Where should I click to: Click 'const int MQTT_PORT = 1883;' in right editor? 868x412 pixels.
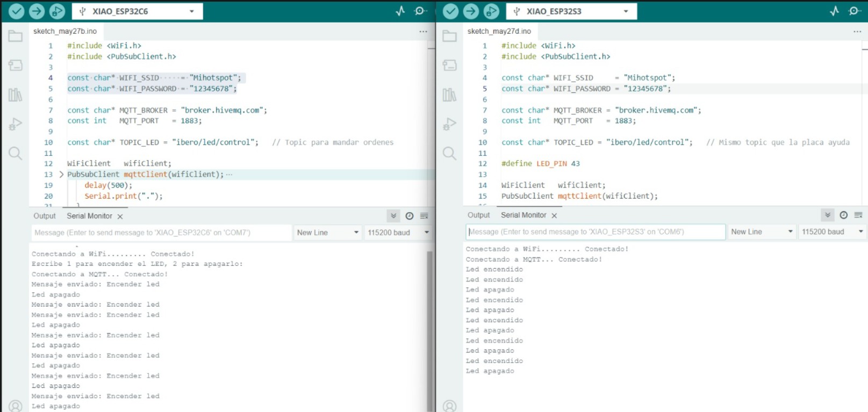coord(569,121)
